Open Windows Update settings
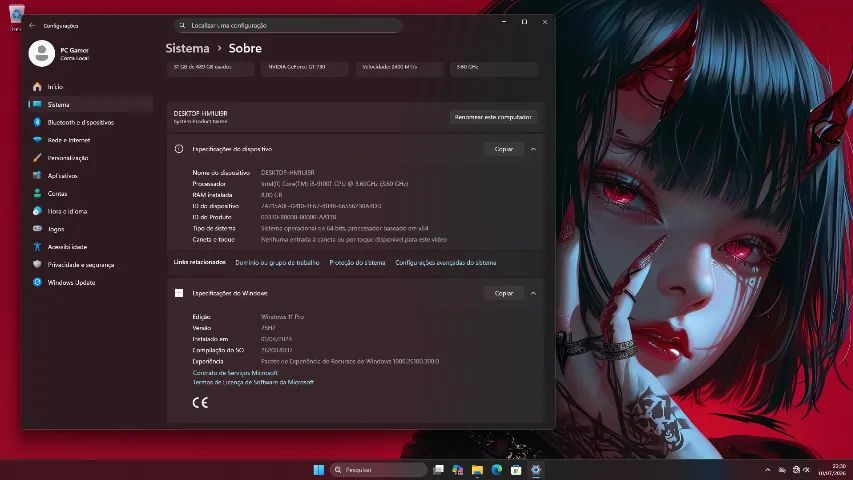Image resolution: width=853 pixels, height=480 pixels. click(x=90, y=282)
